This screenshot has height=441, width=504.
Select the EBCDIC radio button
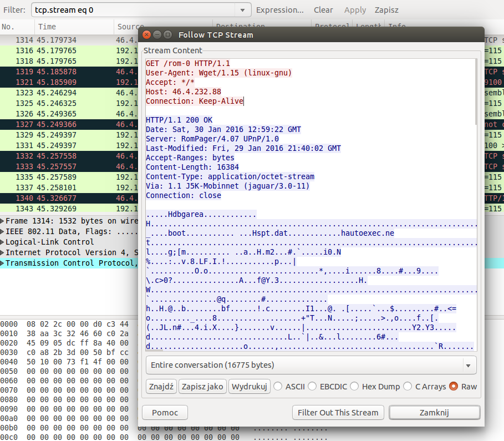(x=312, y=386)
